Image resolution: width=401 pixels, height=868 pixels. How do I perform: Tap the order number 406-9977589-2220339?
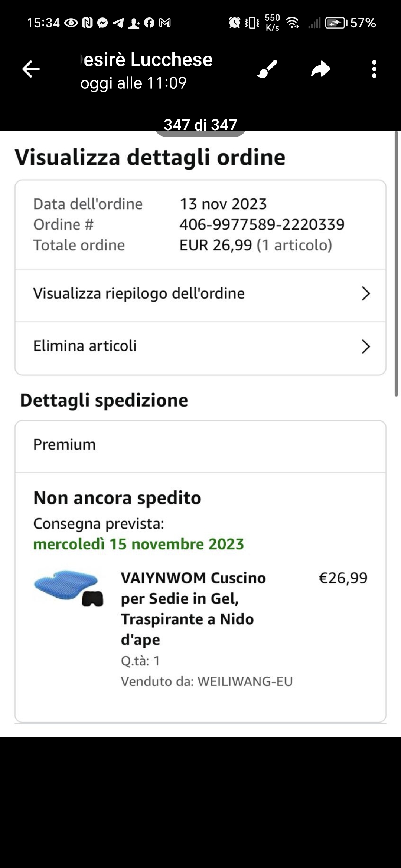(x=262, y=224)
